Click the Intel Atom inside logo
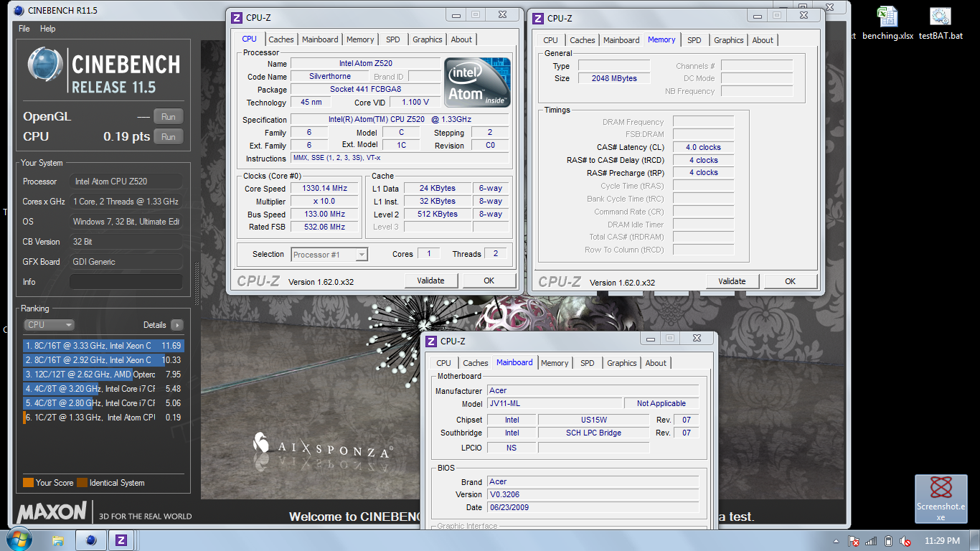Viewport: 980px width, 551px height. (x=477, y=83)
